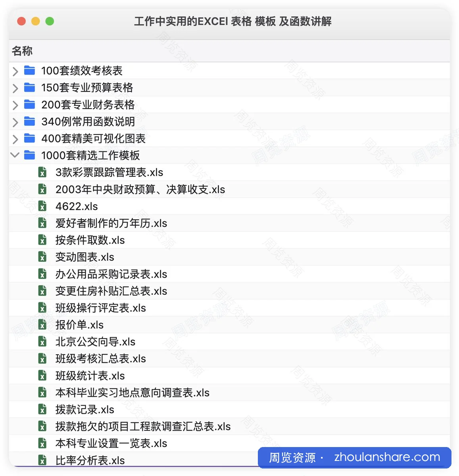Select the folder name 400套精美可视化图表
Viewport: 459px width, 476px height.
[x=93, y=138]
